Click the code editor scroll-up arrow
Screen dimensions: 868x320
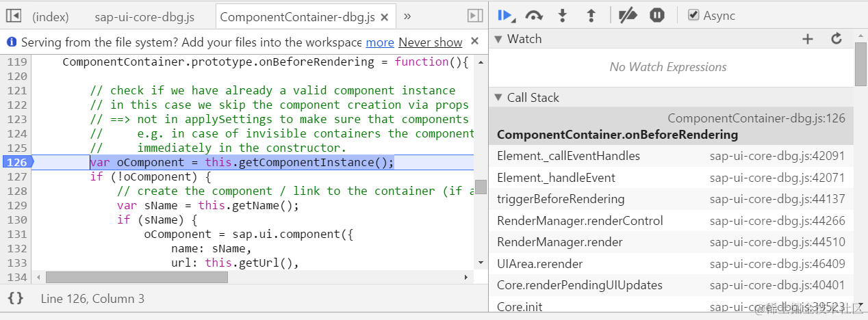[481, 62]
